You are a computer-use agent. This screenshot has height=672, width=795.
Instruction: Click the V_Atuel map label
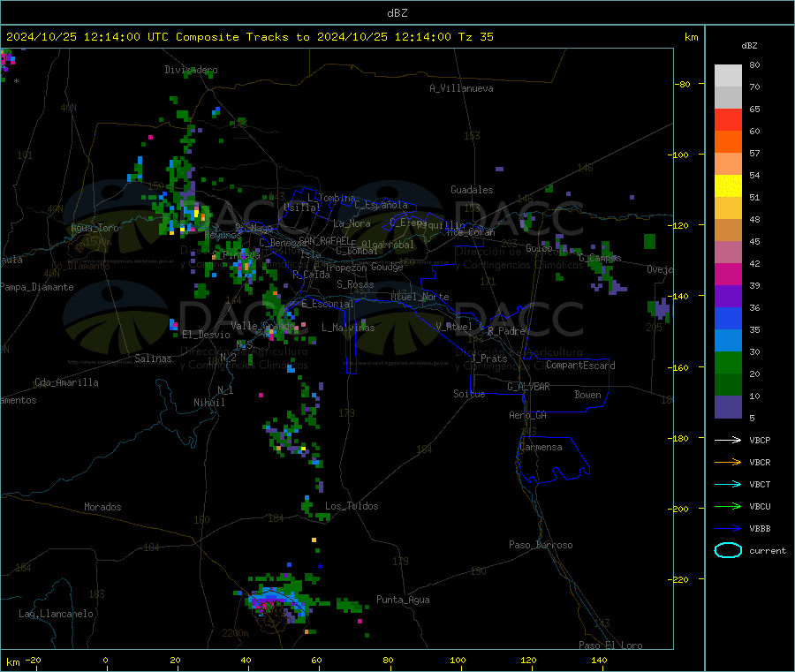[x=454, y=327]
